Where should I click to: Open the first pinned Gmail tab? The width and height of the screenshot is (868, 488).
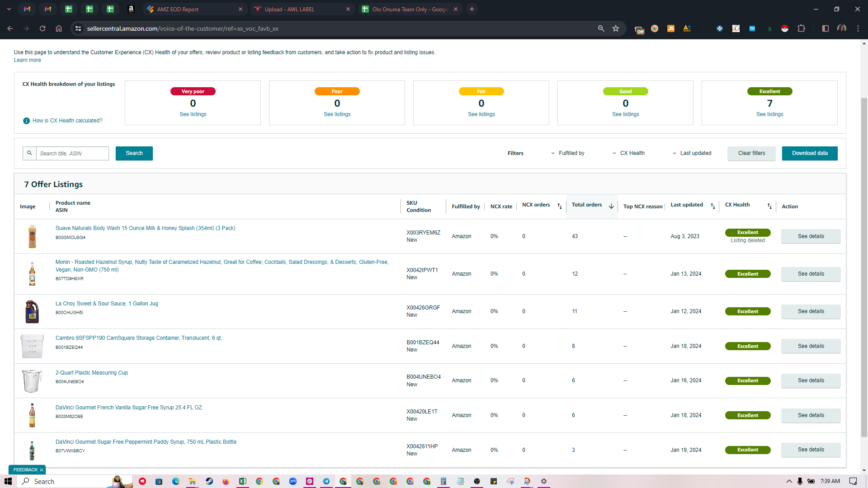[x=27, y=9]
